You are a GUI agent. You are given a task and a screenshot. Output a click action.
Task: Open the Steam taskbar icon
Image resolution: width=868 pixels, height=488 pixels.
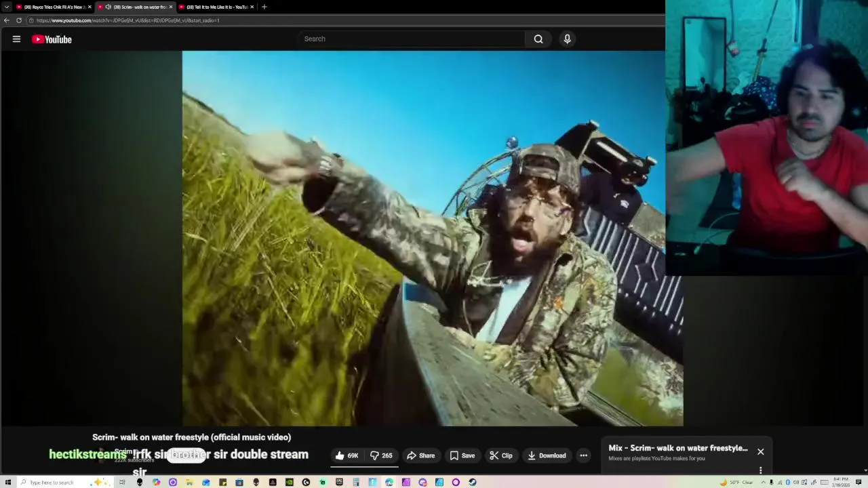point(473,482)
